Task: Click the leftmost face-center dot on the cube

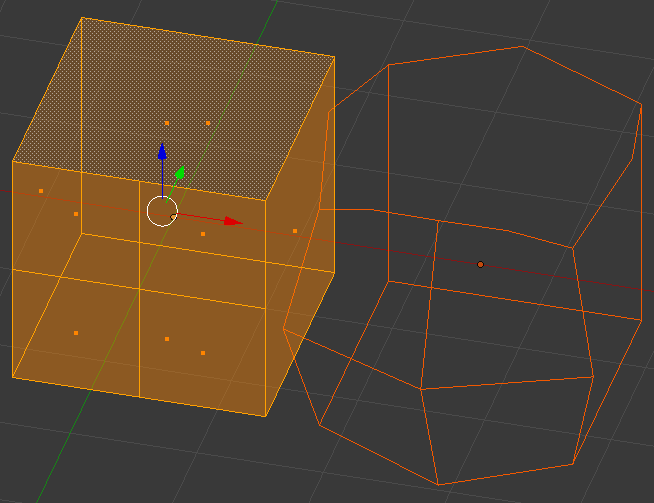Action: 41,191
